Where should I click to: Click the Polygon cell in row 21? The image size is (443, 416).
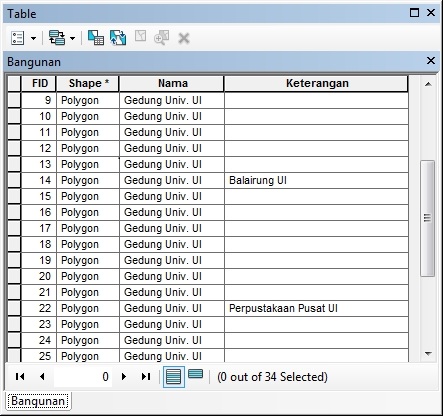click(88, 292)
